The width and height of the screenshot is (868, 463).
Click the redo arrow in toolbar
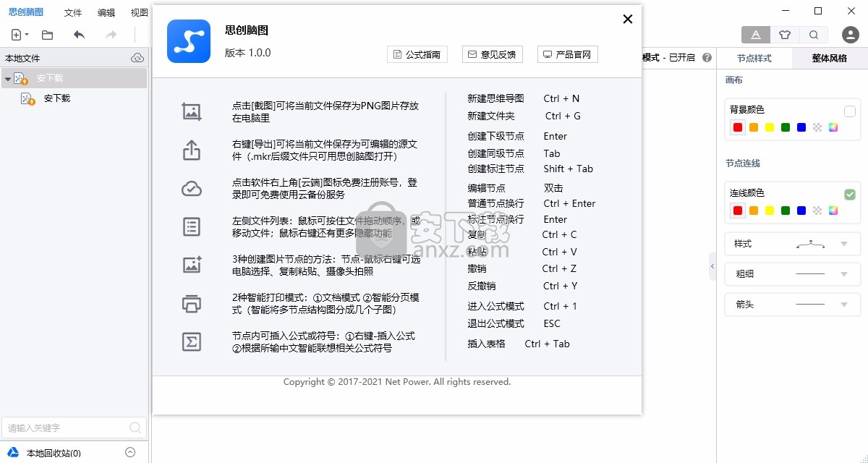111,35
